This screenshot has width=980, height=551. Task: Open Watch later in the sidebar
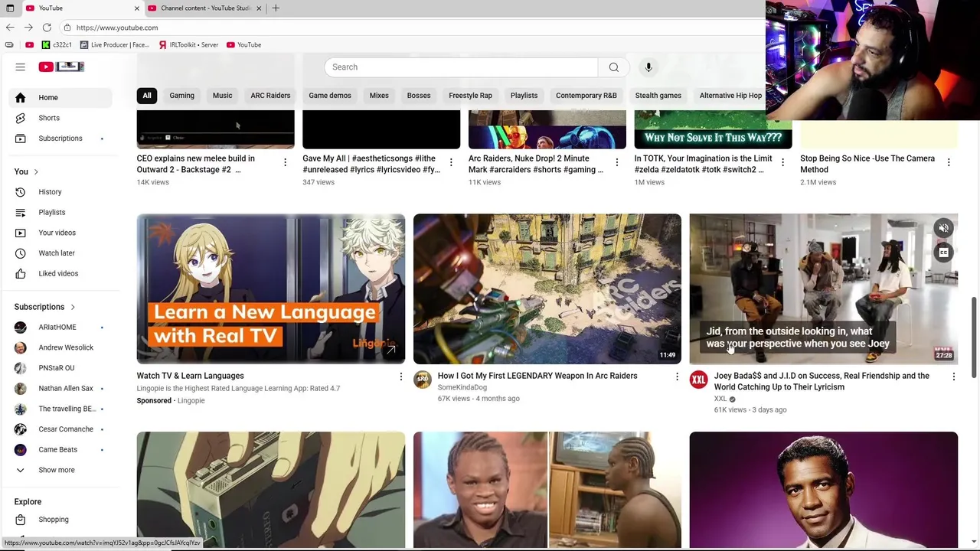coord(61,253)
